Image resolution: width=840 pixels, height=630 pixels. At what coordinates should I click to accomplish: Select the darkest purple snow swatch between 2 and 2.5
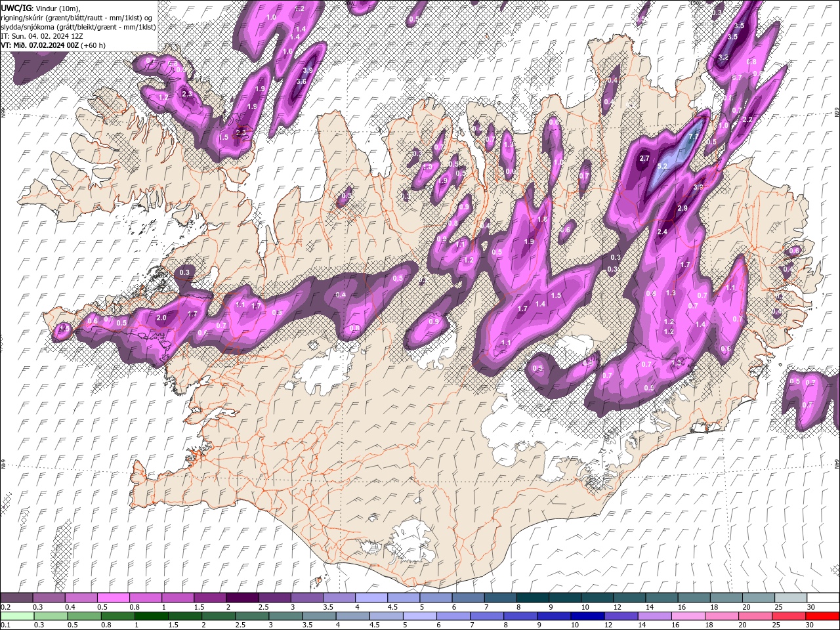[x=241, y=597]
